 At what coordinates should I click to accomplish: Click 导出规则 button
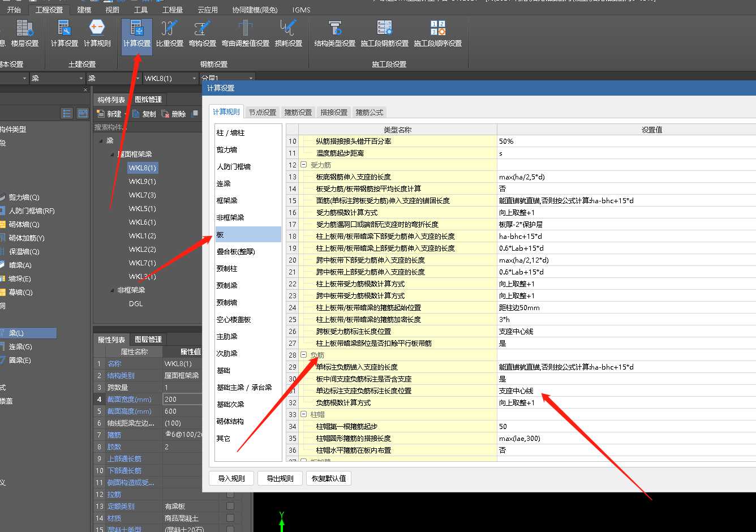click(x=280, y=478)
